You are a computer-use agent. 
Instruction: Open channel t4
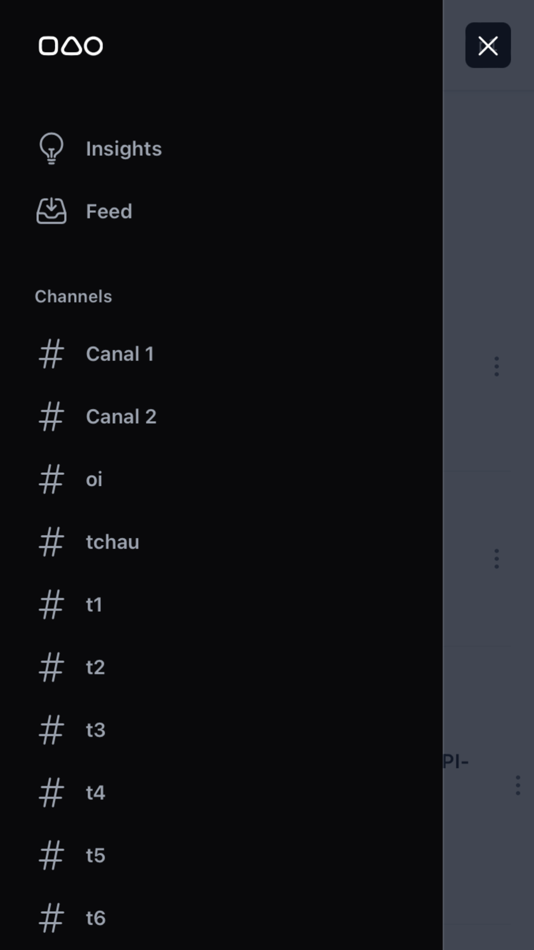pyautogui.click(x=95, y=792)
